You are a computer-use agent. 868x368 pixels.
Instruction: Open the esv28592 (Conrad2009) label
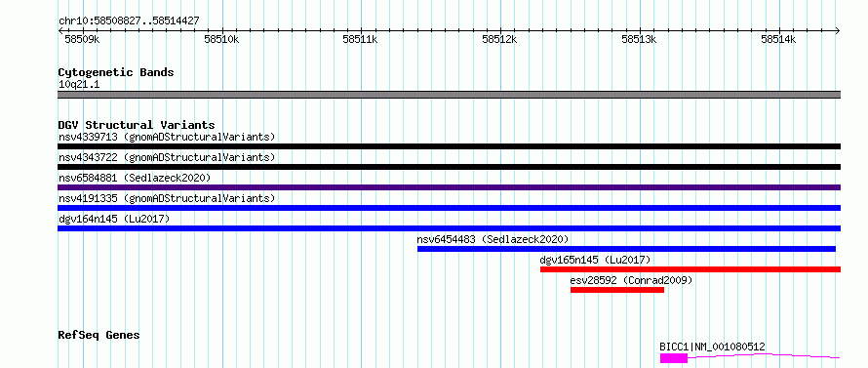click(631, 280)
